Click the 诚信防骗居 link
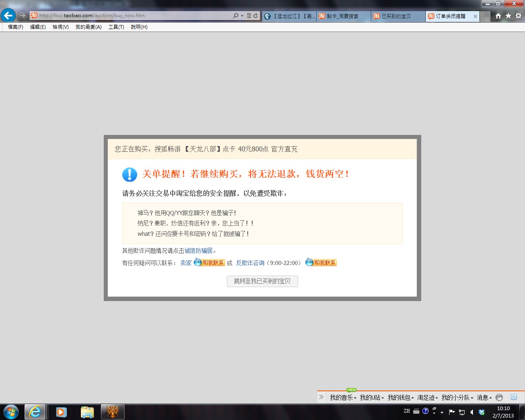This screenshot has width=525, height=420. tap(199, 251)
